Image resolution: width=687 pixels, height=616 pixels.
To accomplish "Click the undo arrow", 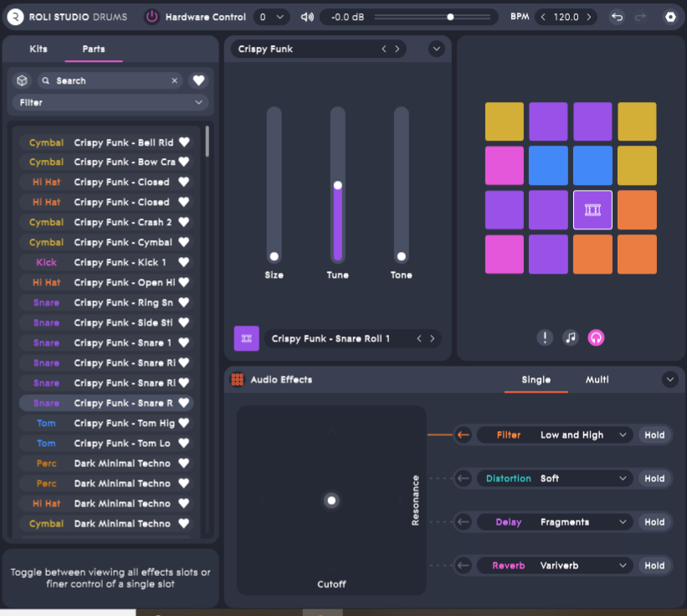I will pos(617,16).
